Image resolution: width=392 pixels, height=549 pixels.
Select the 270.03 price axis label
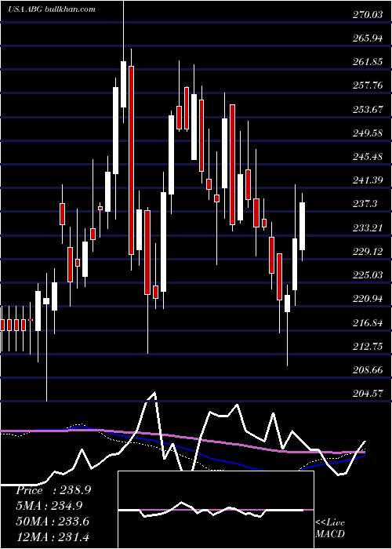pos(367,15)
